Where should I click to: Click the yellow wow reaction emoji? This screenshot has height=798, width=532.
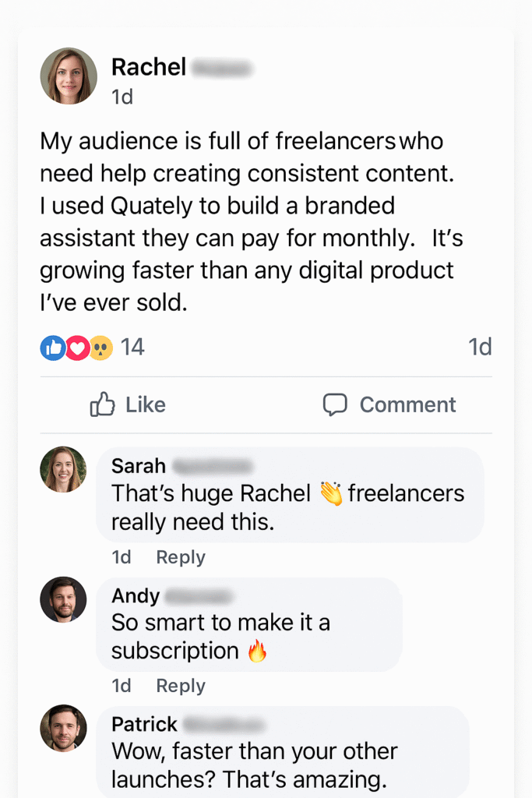100,348
